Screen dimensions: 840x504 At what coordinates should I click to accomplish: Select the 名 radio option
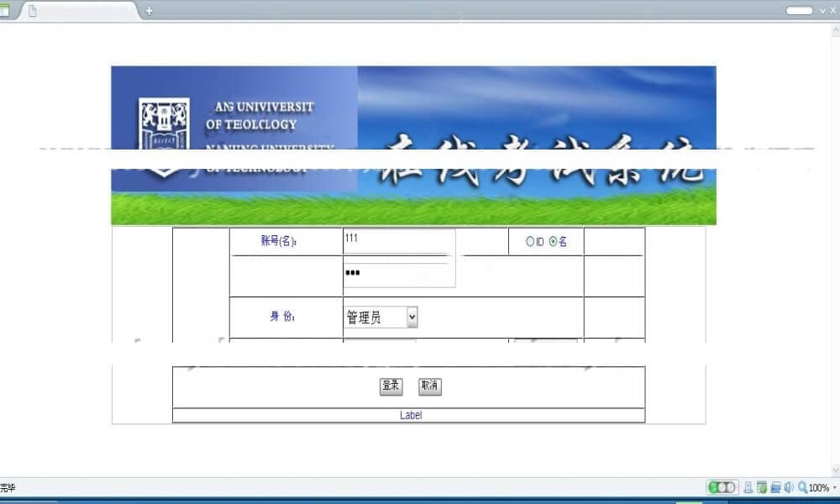click(x=553, y=242)
